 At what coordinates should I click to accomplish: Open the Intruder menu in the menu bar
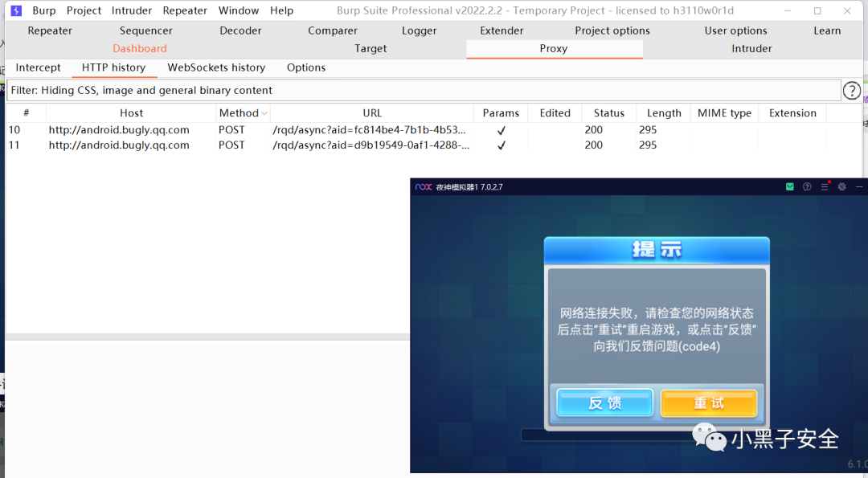[x=131, y=10]
